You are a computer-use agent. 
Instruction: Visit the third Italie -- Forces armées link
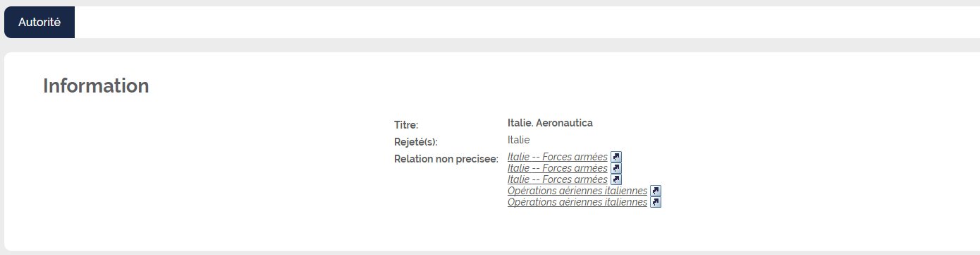(x=558, y=179)
